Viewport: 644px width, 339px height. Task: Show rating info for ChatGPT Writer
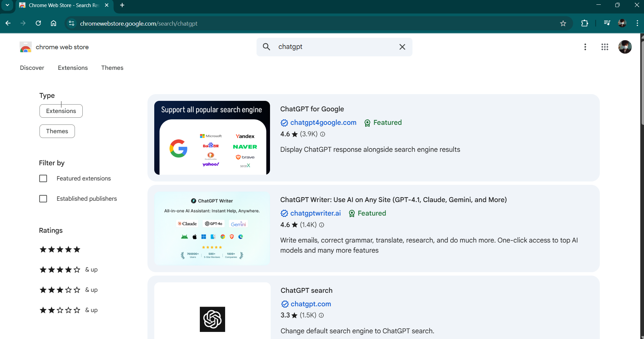click(x=322, y=225)
